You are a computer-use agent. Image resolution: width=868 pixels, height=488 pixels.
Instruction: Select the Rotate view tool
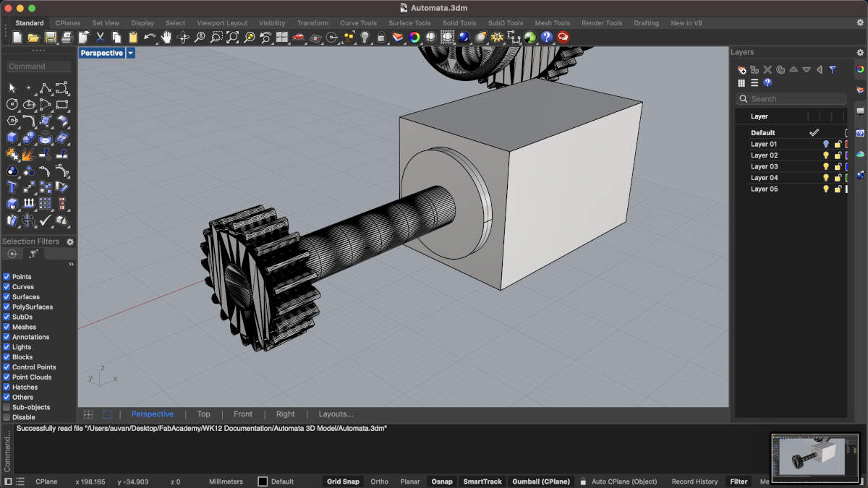click(x=183, y=37)
